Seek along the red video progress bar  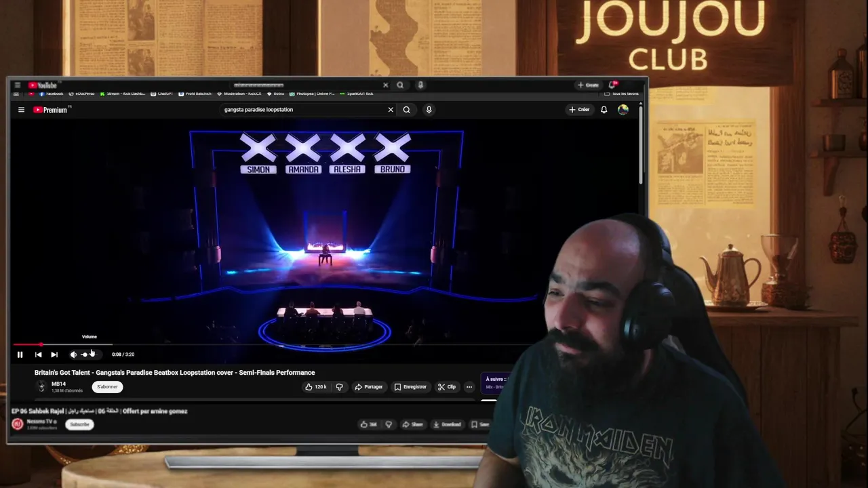(325, 344)
